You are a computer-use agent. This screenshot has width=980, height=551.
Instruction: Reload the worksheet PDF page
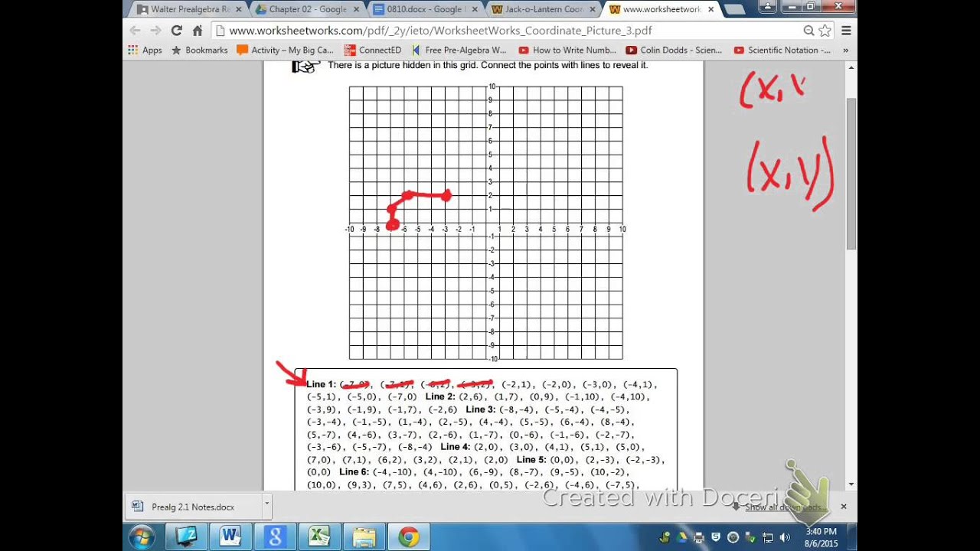pos(176,31)
